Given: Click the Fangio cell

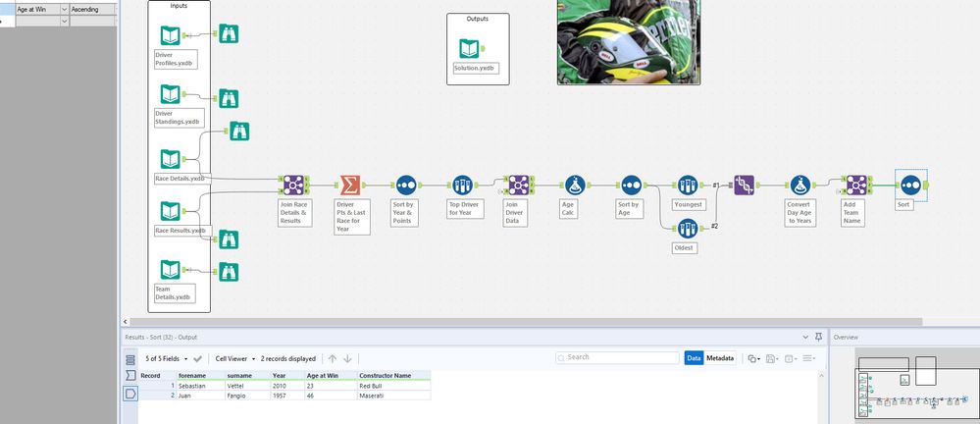Looking at the screenshot, I should (247, 396).
